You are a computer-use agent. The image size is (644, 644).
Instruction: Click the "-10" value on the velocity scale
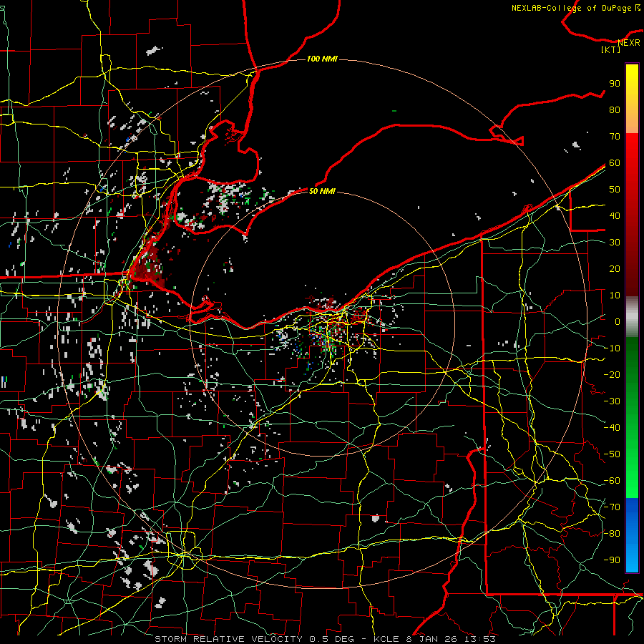[612, 348]
